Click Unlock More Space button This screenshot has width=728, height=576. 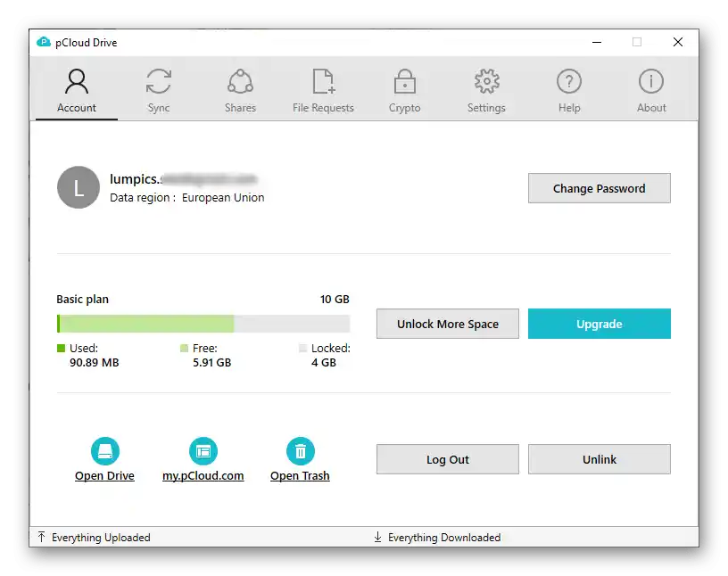tap(448, 324)
